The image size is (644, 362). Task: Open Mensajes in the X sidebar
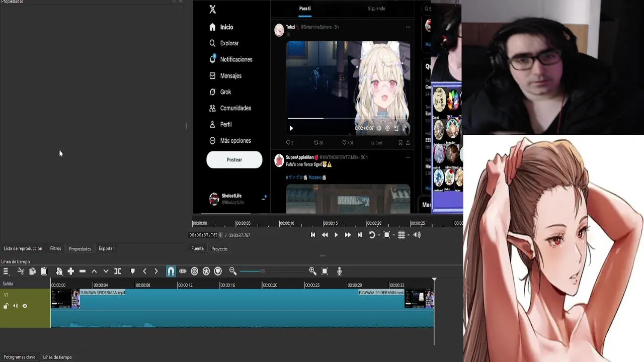point(225,76)
